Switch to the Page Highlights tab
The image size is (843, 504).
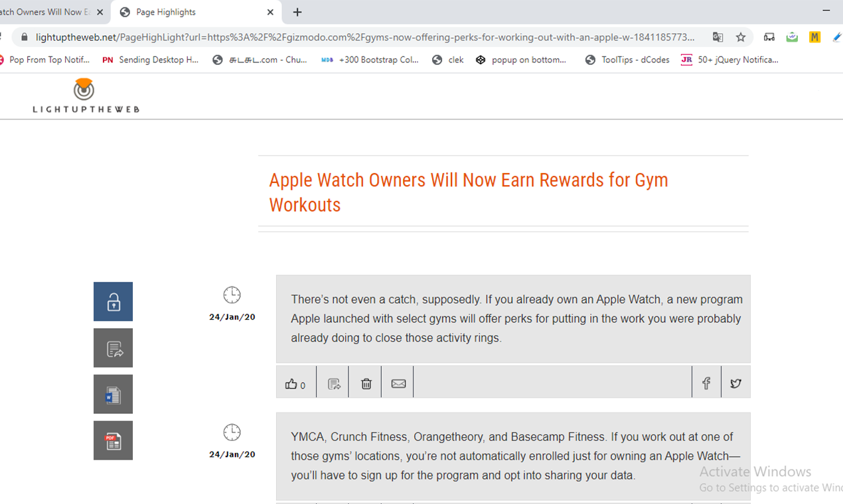[x=196, y=12]
